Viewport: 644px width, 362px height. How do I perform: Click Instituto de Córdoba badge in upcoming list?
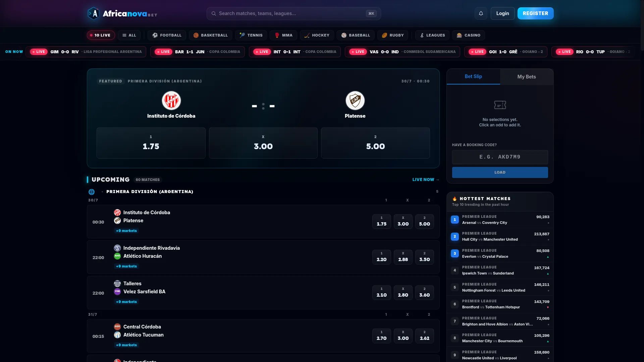[117, 213]
